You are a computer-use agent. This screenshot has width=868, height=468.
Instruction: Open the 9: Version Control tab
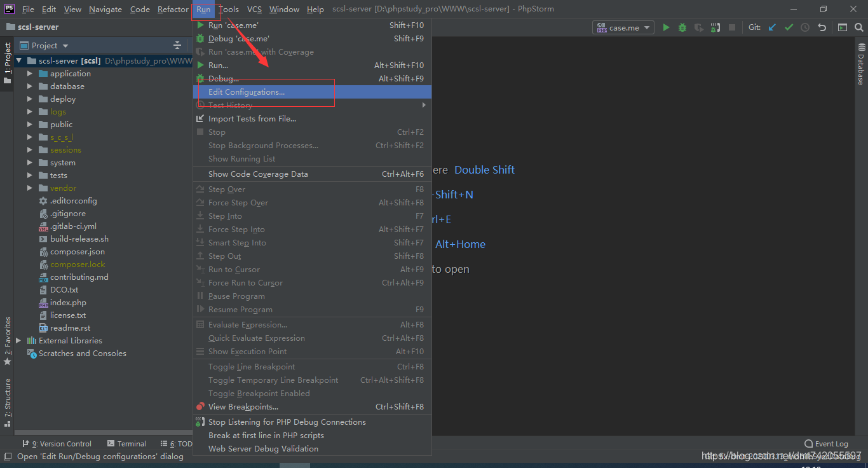[57, 444]
